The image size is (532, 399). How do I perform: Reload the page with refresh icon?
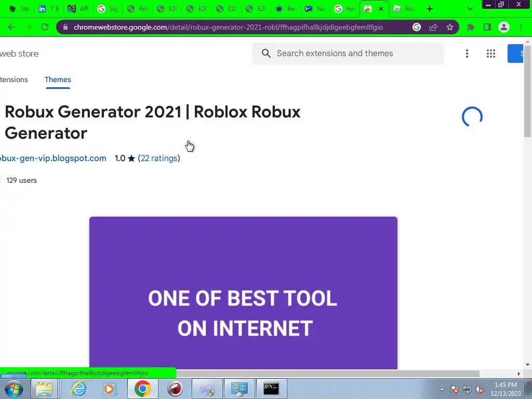tap(45, 27)
